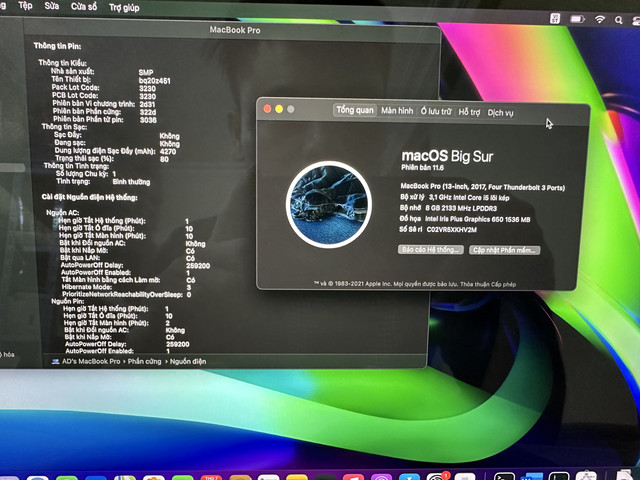
Task: Click the computer icon in the path bar
Action: (56, 361)
